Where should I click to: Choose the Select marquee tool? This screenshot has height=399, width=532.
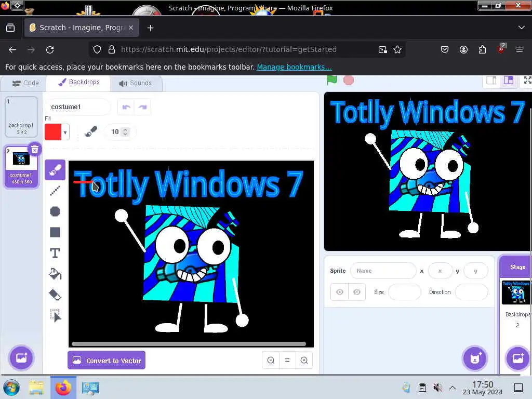(55, 315)
